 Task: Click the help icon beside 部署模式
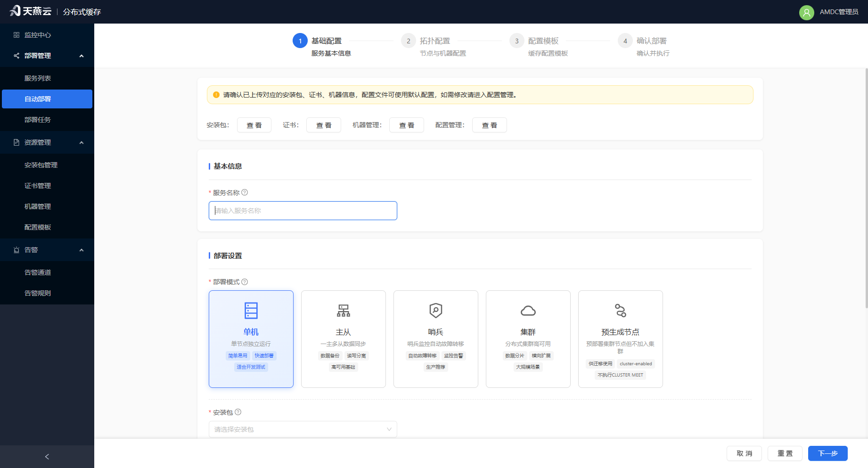[x=245, y=282]
